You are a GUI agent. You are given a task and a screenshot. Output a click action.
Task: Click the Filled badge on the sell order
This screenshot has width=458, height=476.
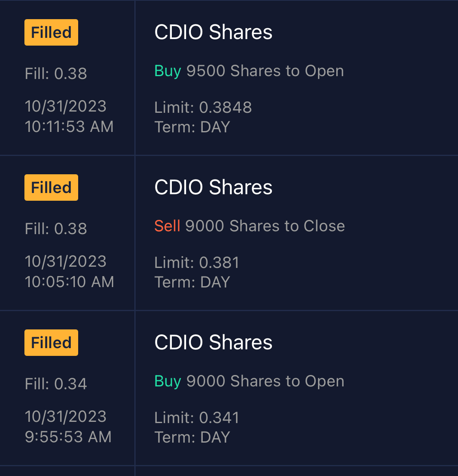click(x=51, y=188)
